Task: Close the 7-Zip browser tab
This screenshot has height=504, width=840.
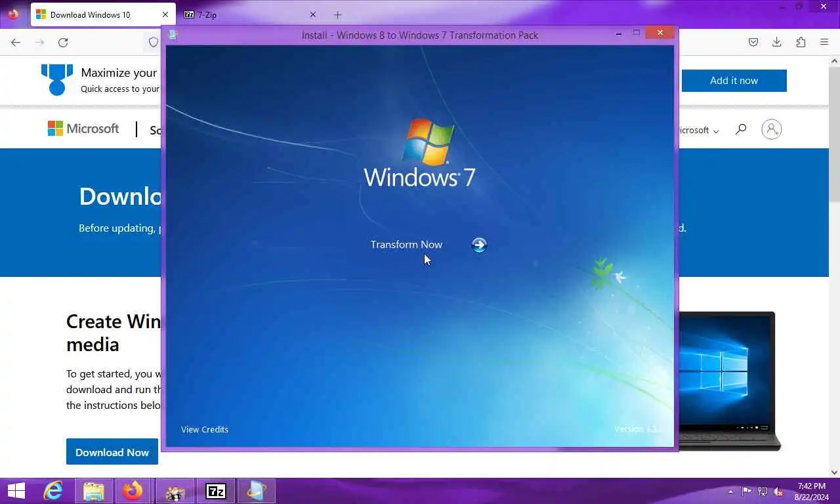Action: (313, 14)
